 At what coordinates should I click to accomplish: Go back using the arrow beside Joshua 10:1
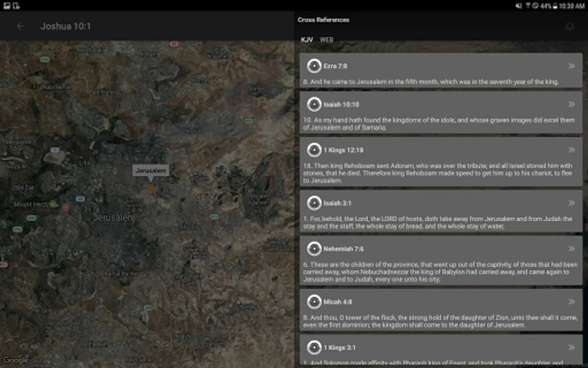pyautogui.click(x=20, y=26)
